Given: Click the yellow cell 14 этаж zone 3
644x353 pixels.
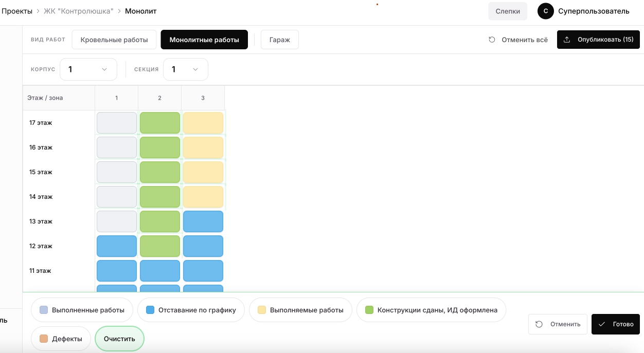Looking at the screenshot, I should click(x=203, y=197).
